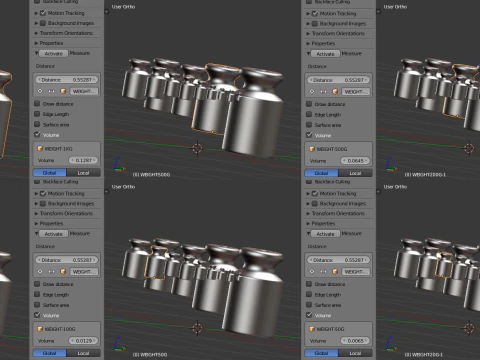The image size is (480, 360).
Task: Click Activate button in WEIGHT-1KG panel
Action: coord(54,53)
